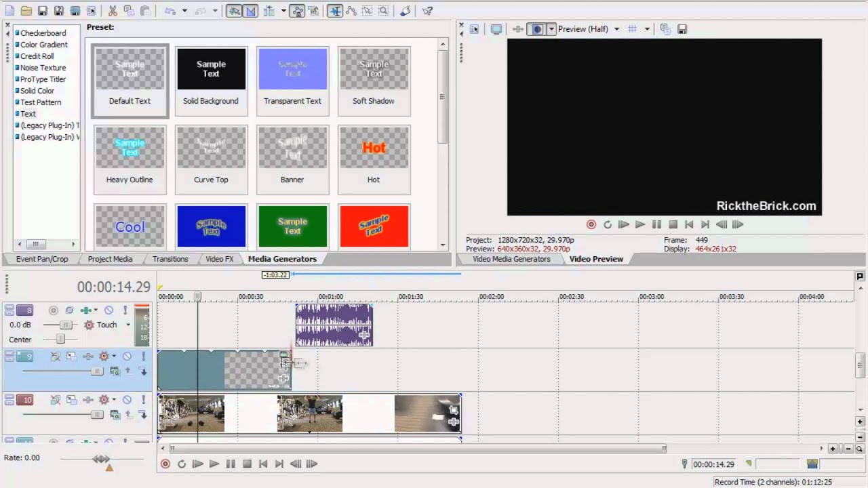Screen dimensions: 868x488
Task: Click the track motion icon on track 10
Action: (x=71, y=400)
